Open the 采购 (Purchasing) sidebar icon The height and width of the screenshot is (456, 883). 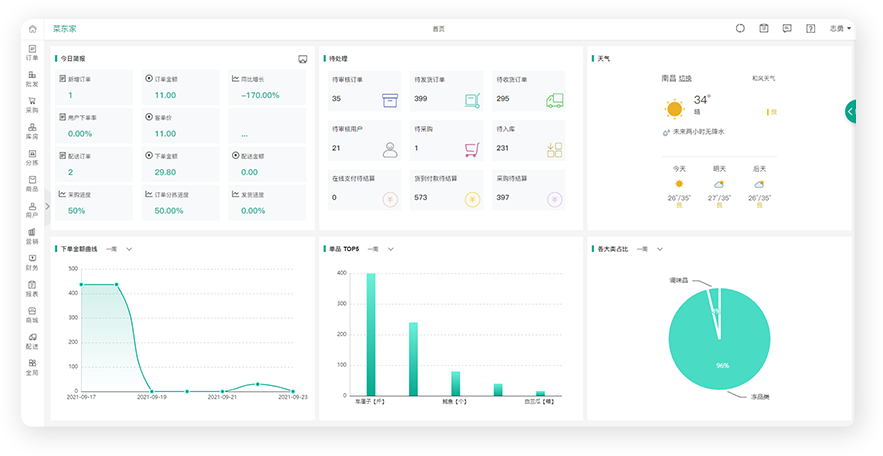point(32,105)
